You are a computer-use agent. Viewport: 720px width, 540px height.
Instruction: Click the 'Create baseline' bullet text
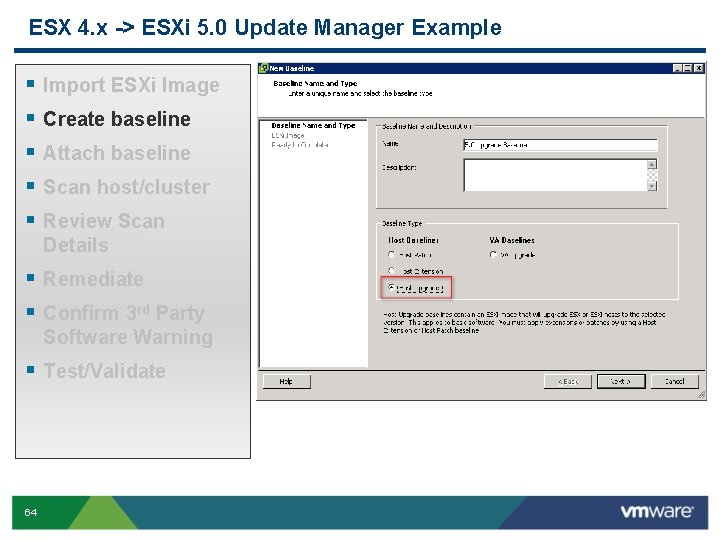pyautogui.click(x=117, y=119)
